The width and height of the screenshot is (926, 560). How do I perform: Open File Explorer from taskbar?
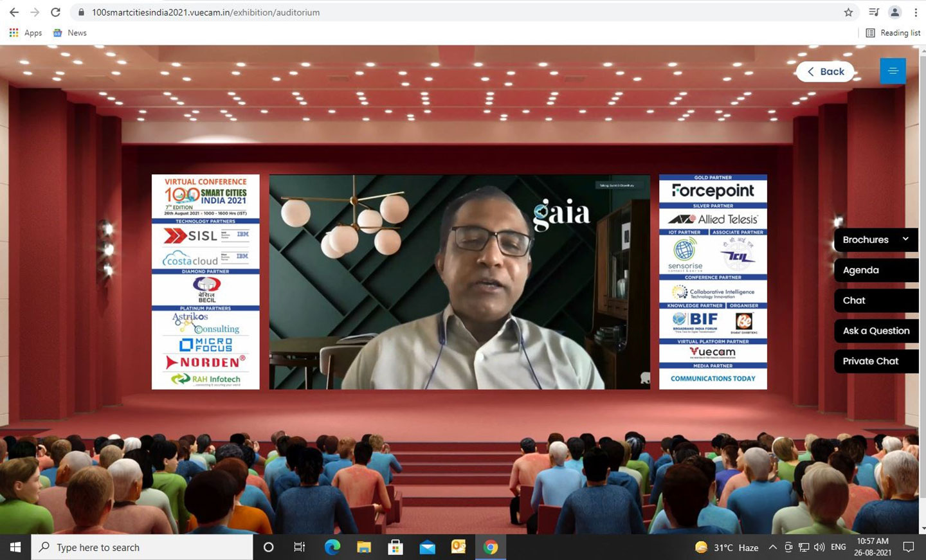(364, 547)
